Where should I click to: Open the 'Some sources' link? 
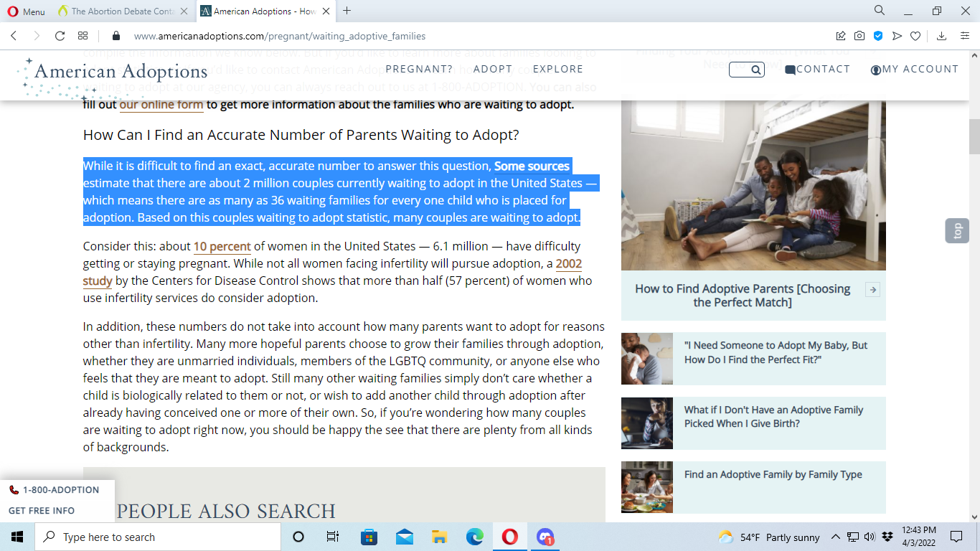(532, 166)
